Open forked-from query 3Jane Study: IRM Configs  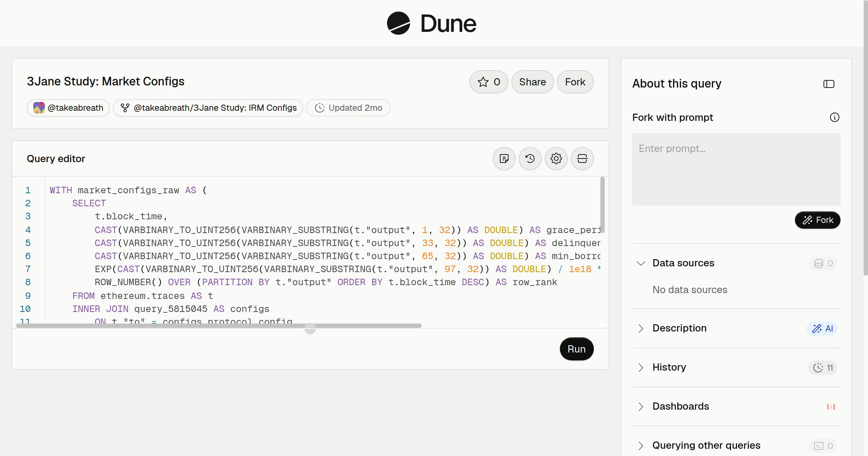tap(208, 108)
